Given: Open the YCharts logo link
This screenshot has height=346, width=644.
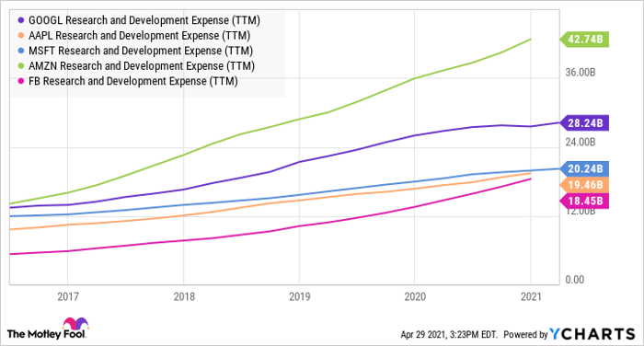Looking at the screenshot, I should coord(592,334).
